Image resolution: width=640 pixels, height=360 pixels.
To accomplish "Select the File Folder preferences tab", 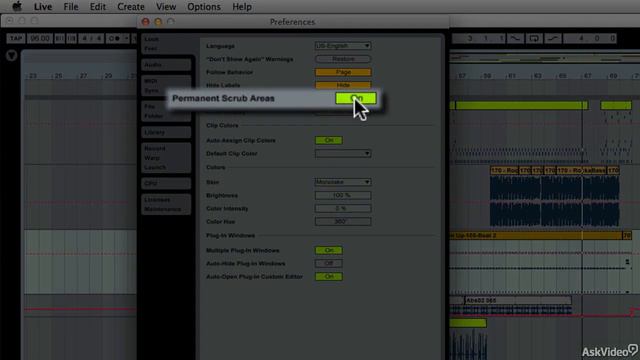I will (167, 111).
